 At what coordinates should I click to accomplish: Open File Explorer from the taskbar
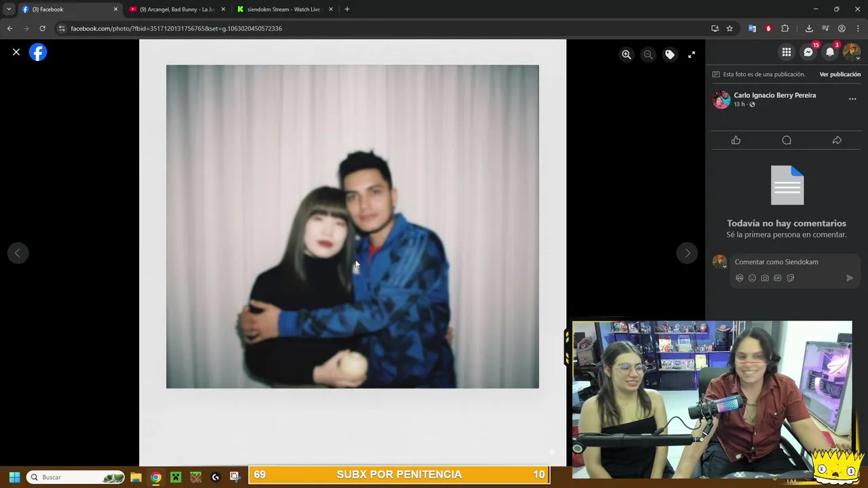point(136,477)
